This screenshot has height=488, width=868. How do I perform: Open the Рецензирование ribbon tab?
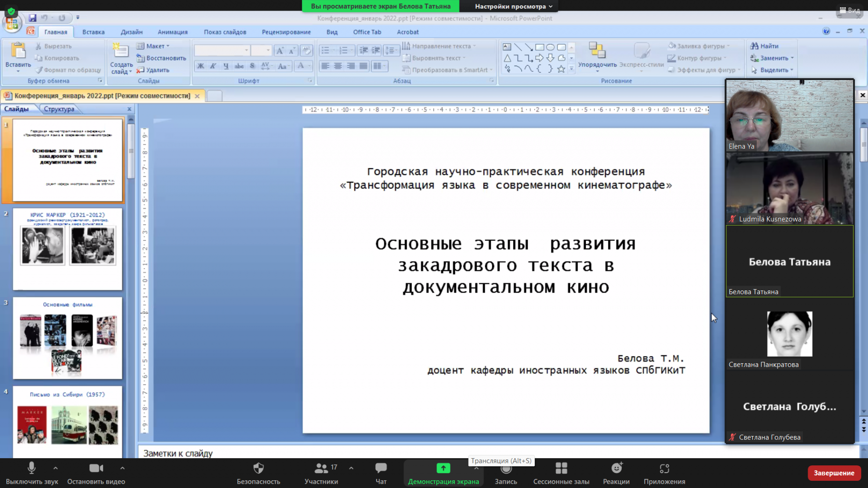tap(286, 32)
